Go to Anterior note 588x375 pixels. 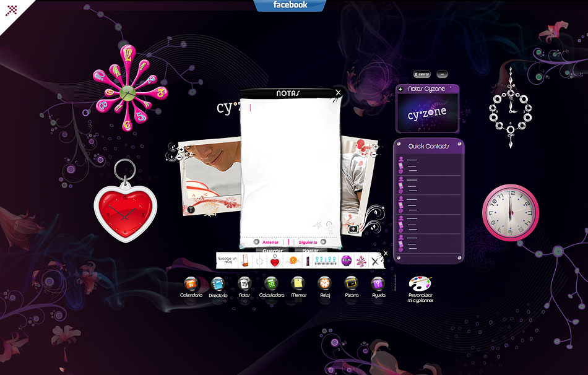(270, 242)
